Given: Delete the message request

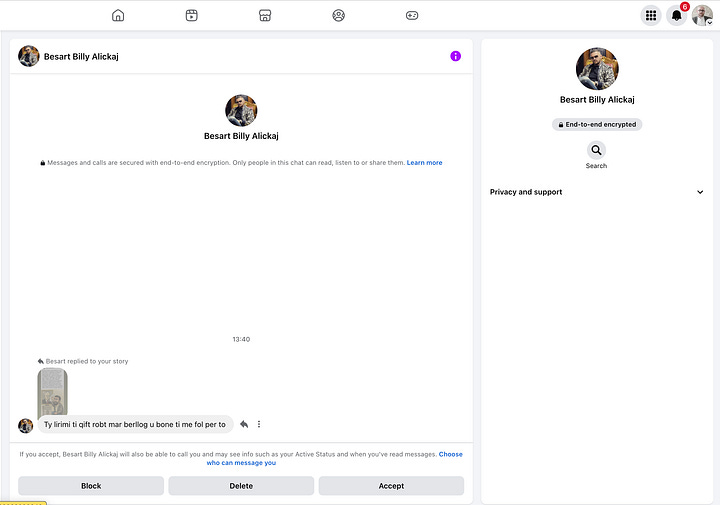Looking at the screenshot, I should (241, 486).
